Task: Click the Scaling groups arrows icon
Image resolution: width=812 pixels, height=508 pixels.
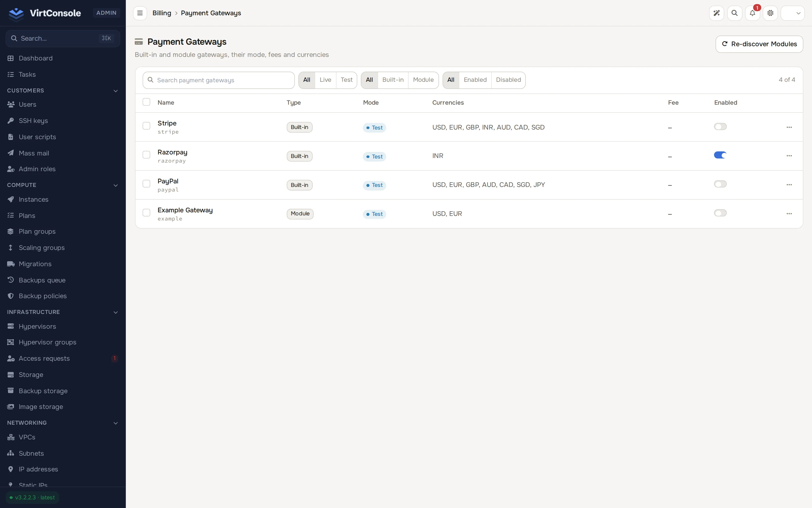Action: click(x=11, y=248)
